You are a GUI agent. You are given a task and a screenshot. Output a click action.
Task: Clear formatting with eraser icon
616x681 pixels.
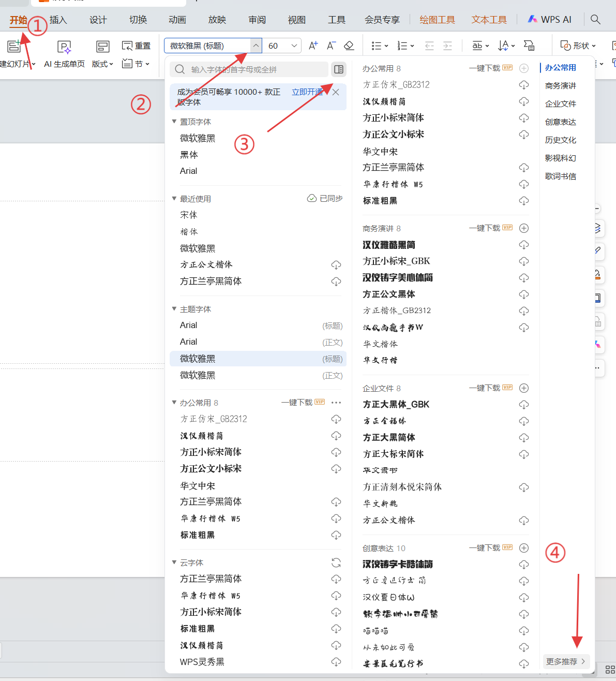349,46
